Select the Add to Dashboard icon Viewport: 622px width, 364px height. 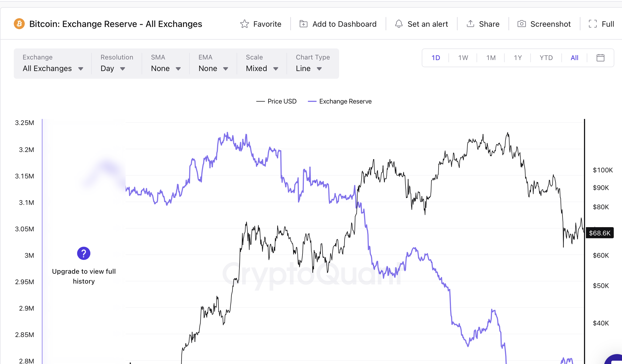pyautogui.click(x=304, y=24)
